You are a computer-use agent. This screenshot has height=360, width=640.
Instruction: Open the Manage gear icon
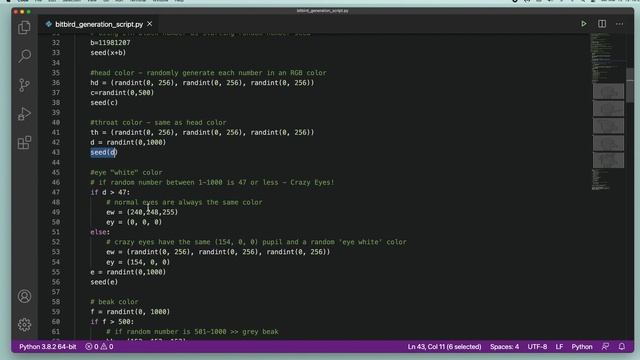[24, 324]
